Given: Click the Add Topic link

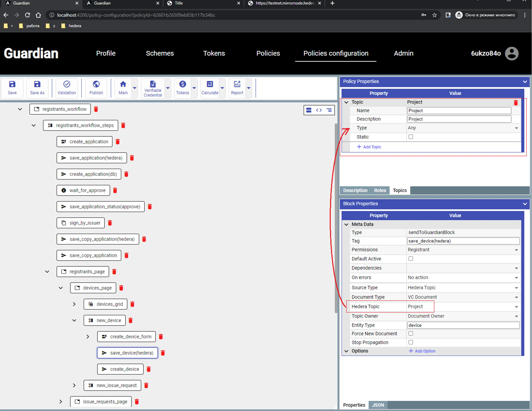Looking at the screenshot, I should click(x=369, y=147).
